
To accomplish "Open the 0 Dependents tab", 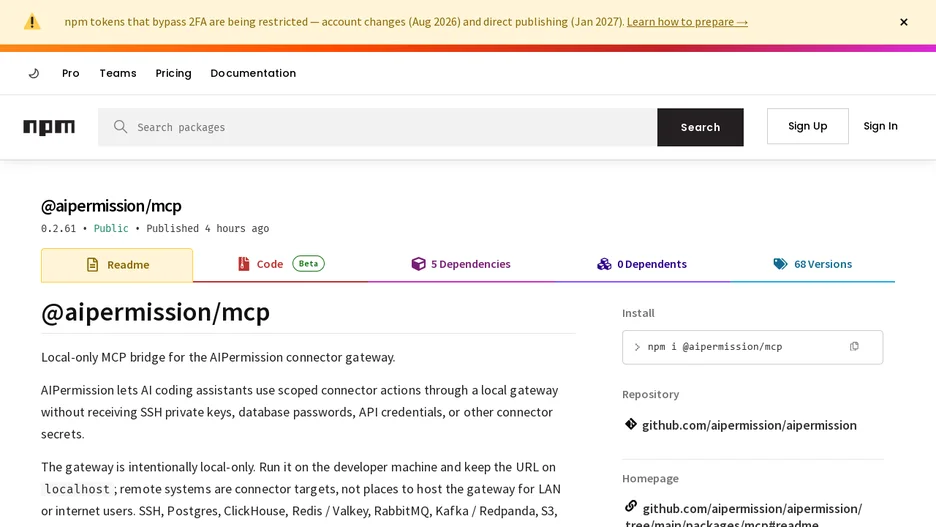I will [642, 264].
